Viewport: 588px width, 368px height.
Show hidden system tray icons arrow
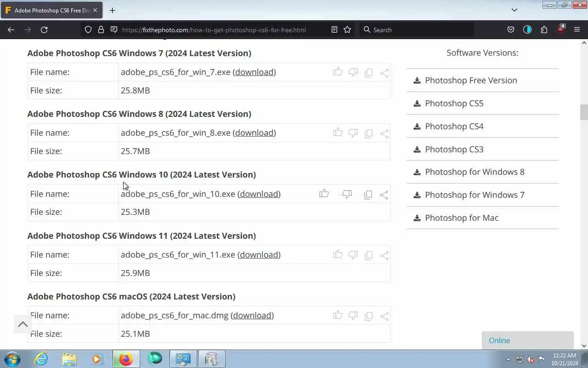(x=508, y=359)
